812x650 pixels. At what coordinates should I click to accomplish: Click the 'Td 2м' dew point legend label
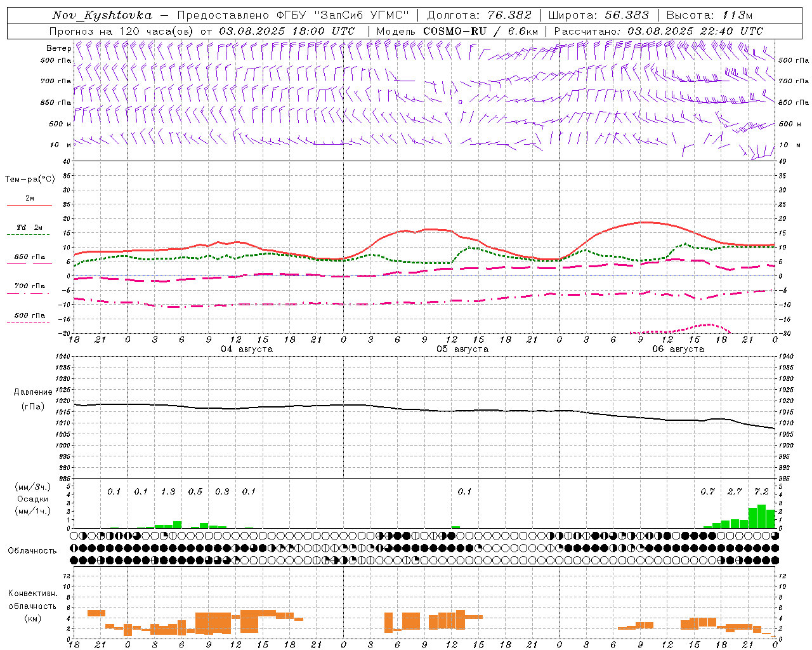(30, 227)
